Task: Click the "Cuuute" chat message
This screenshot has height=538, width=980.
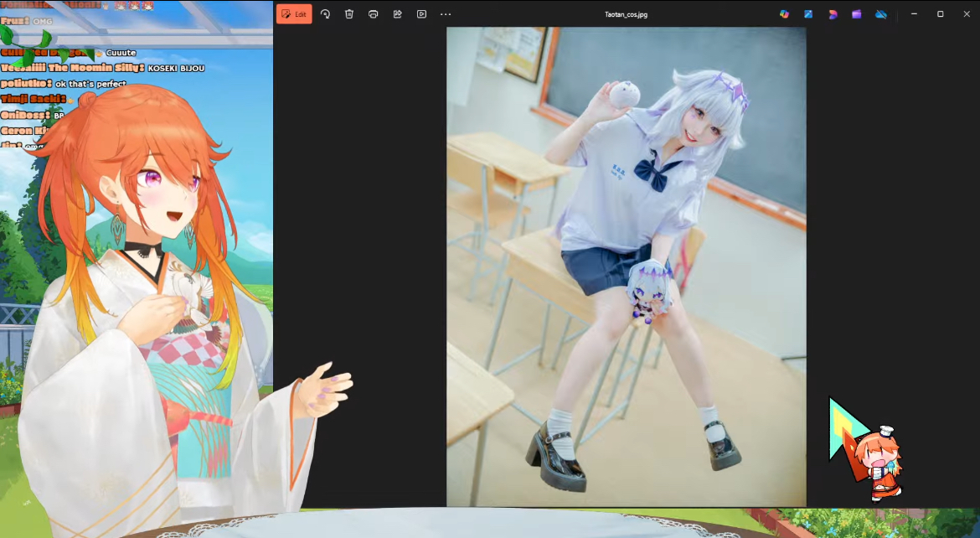Action: click(121, 53)
